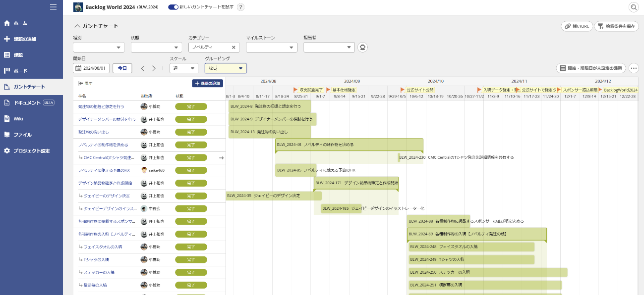Select Gantt bar BLW_2024-248 フェイスタオルの入稿

click(471, 246)
